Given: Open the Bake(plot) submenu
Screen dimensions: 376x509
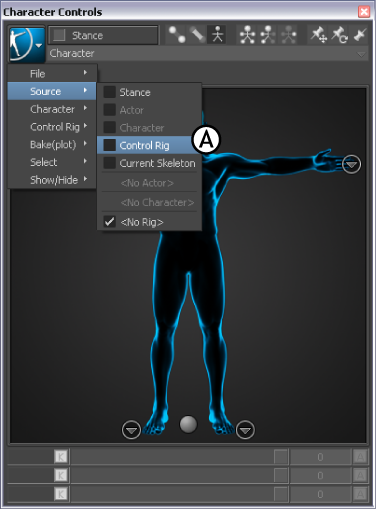Looking at the screenshot, I should 52,144.
